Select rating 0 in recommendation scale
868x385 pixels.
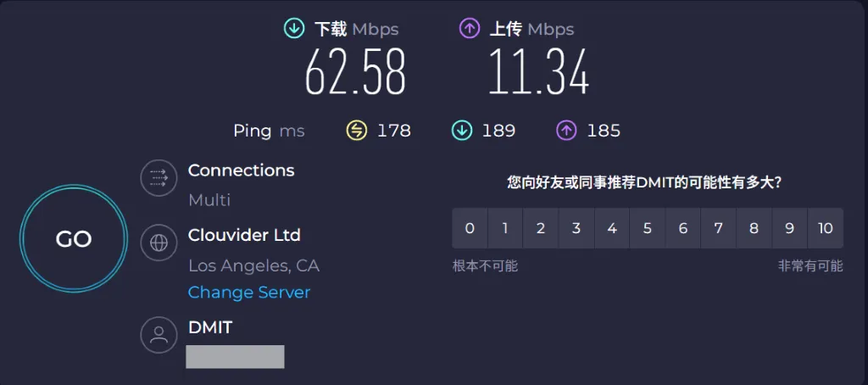pos(470,228)
